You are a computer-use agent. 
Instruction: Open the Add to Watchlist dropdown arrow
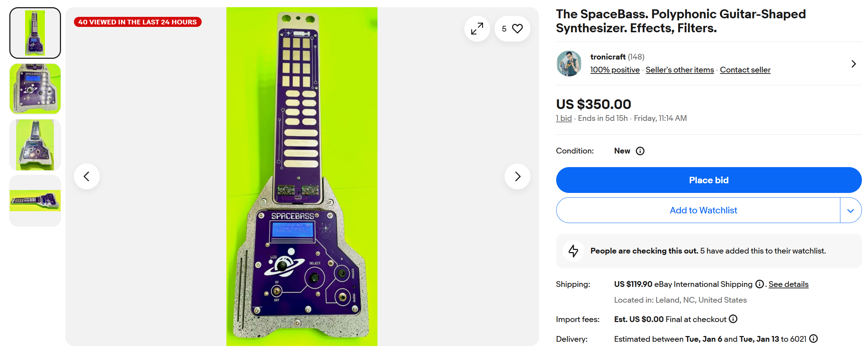point(850,211)
